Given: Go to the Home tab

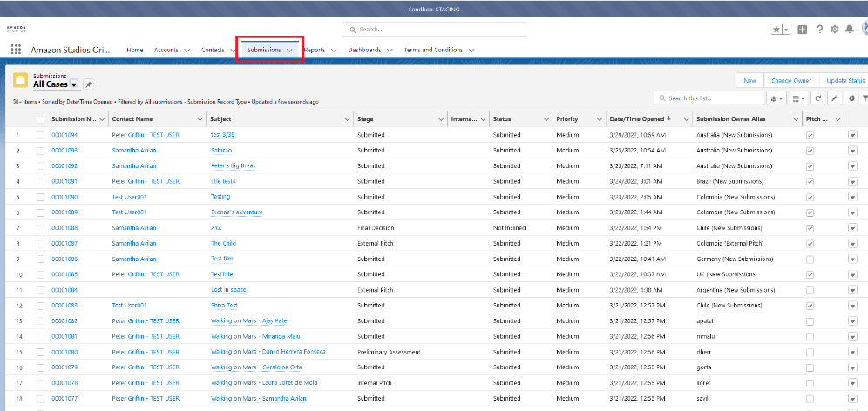Looking at the screenshot, I should [134, 50].
